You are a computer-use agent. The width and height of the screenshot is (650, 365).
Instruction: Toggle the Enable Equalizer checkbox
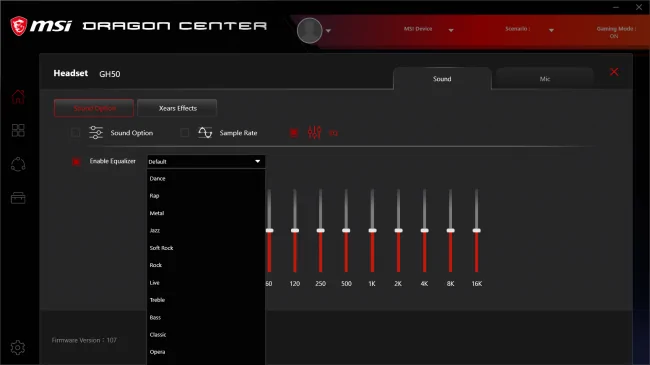(x=76, y=161)
